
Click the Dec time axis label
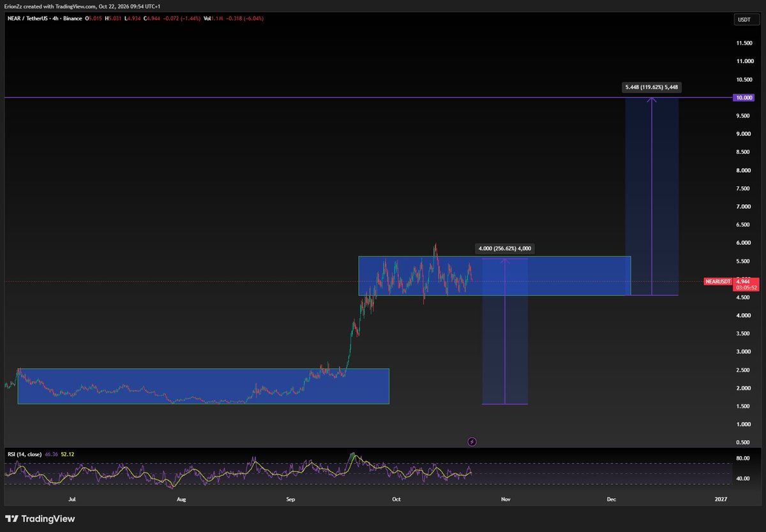coord(612,498)
